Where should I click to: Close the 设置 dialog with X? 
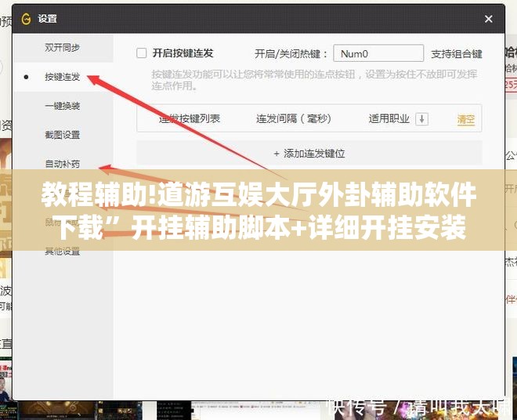(x=488, y=19)
